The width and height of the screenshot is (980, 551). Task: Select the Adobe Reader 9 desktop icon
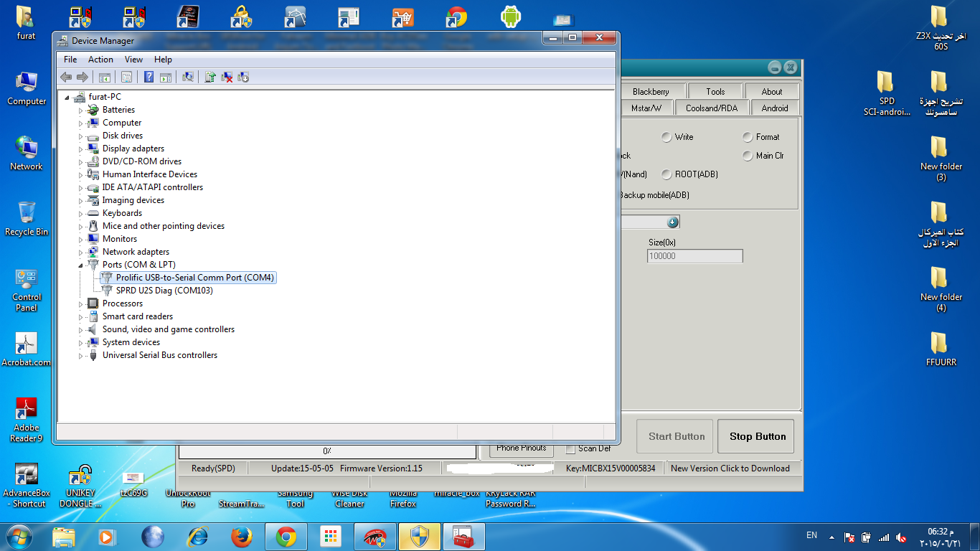point(27,420)
